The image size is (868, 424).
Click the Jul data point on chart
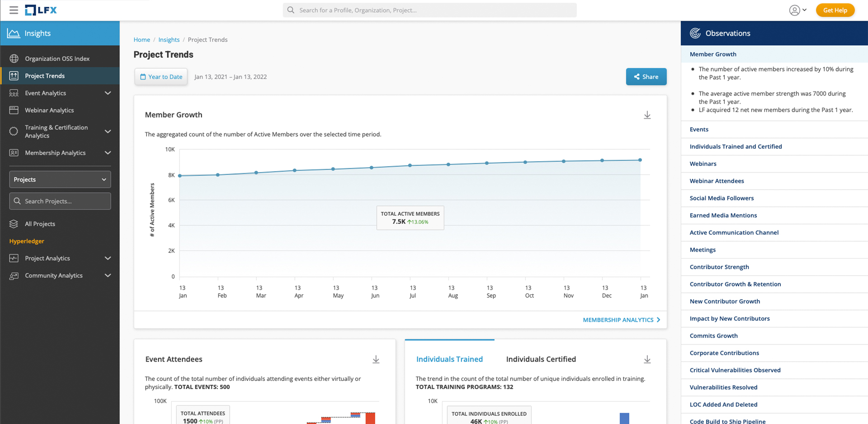pos(410,166)
